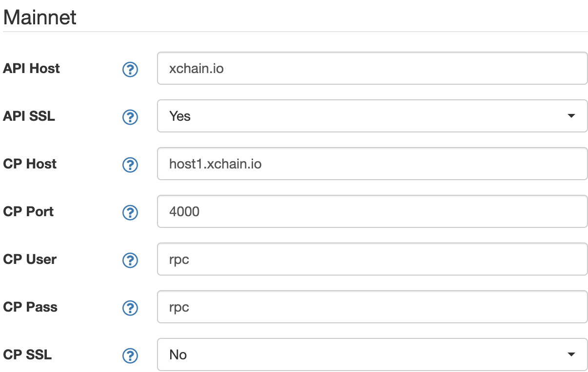Show help for the CP SSL setting
This screenshot has height=372, width=588.
pyautogui.click(x=130, y=356)
